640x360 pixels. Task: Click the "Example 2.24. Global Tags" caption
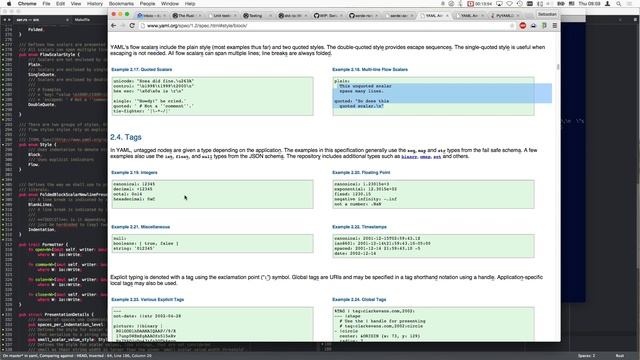tap(359, 300)
